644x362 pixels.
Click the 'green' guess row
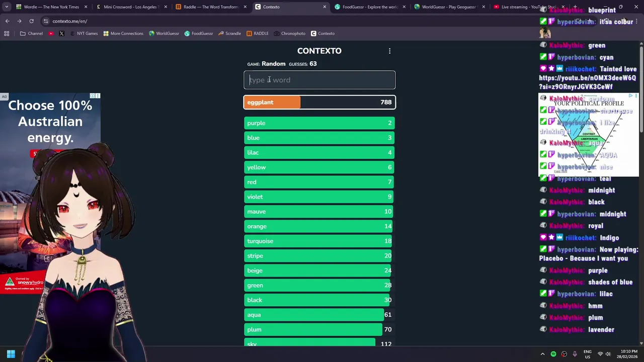coord(319,285)
